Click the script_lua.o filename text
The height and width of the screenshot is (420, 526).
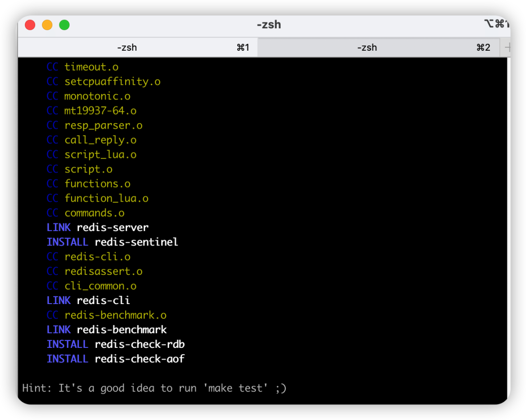pyautogui.click(x=100, y=154)
